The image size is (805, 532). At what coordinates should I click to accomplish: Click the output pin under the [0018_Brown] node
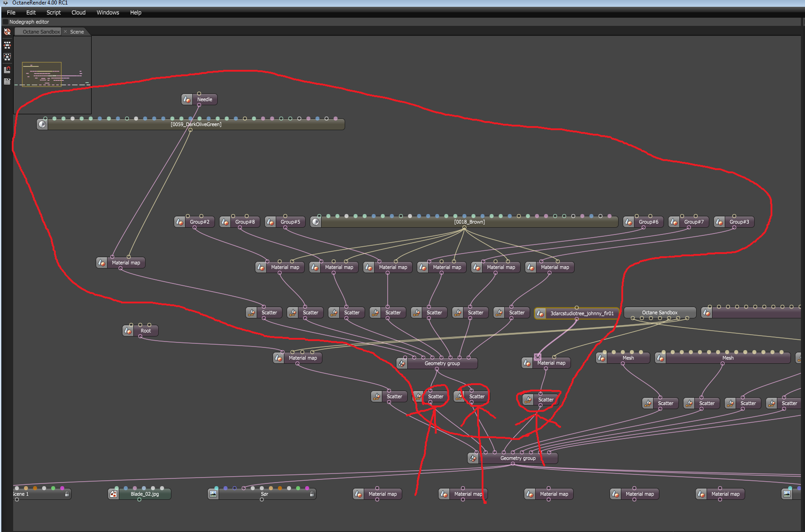click(x=464, y=228)
